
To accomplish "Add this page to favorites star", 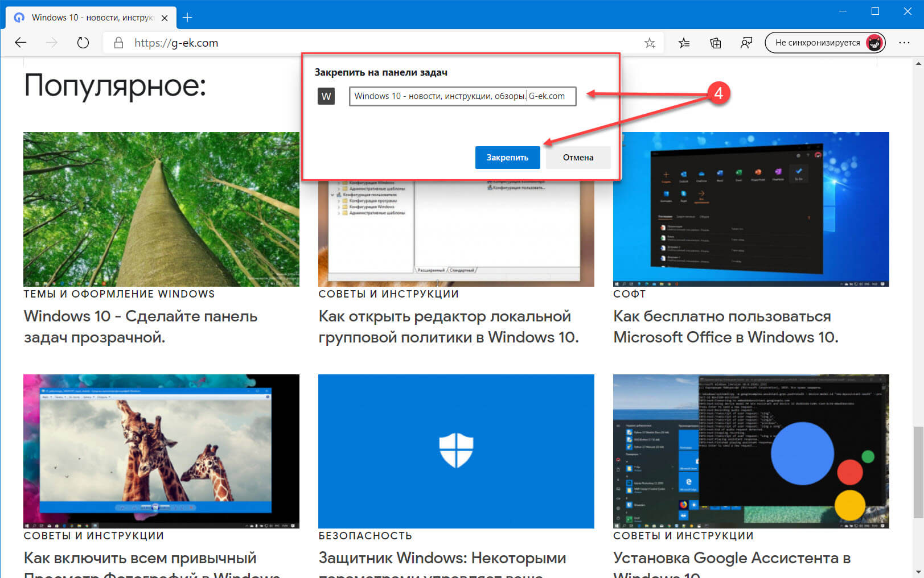I will pyautogui.click(x=650, y=43).
